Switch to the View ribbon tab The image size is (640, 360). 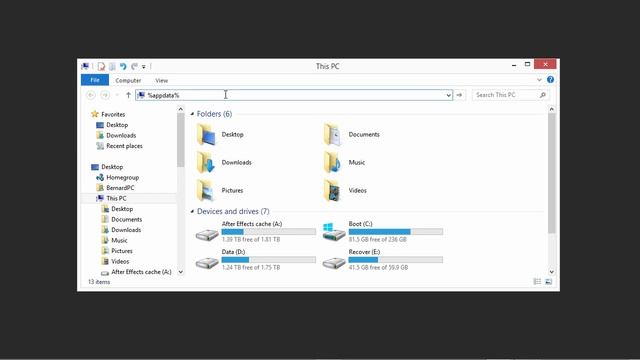(x=162, y=80)
